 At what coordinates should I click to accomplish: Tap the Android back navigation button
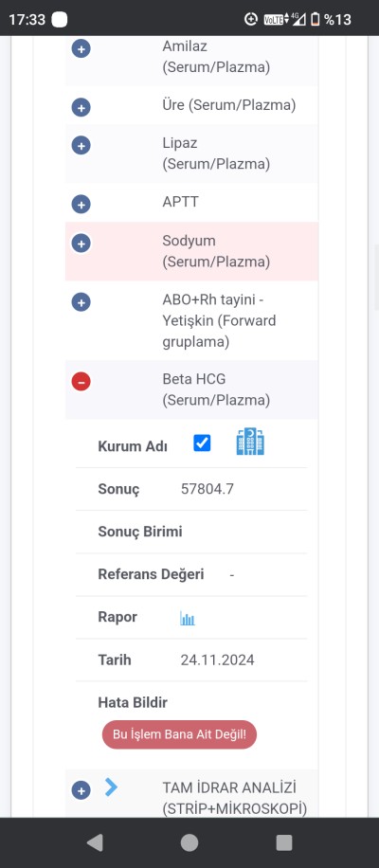(x=95, y=842)
